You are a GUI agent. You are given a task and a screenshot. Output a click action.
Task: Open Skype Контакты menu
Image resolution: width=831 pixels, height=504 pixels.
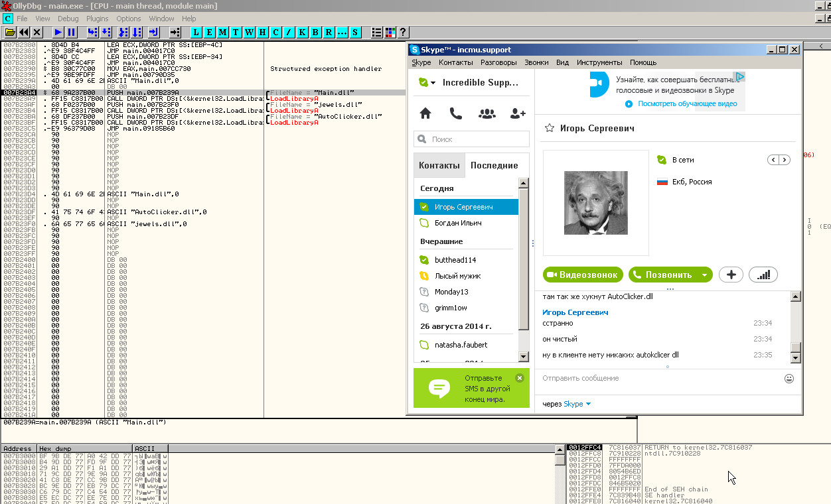[x=456, y=62]
